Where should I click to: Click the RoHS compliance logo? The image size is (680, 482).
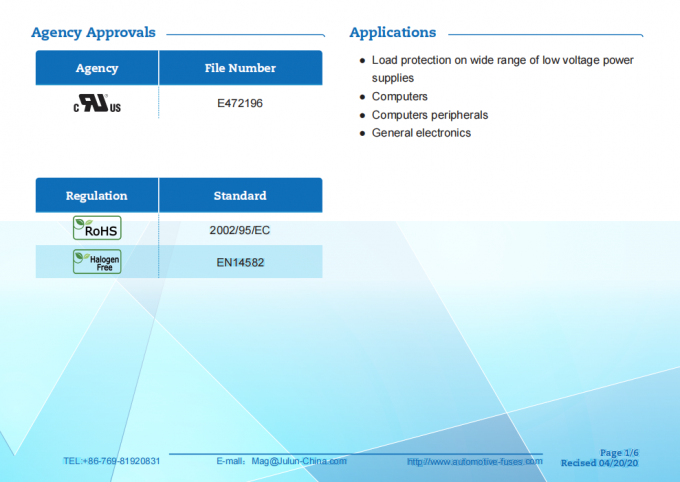coord(97,229)
